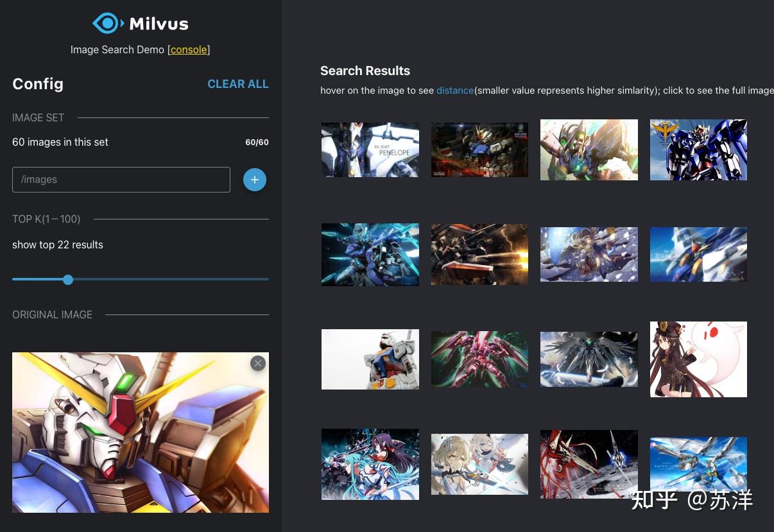Click the original query image preview
Screen dimensions: 774x532
[141, 432]
